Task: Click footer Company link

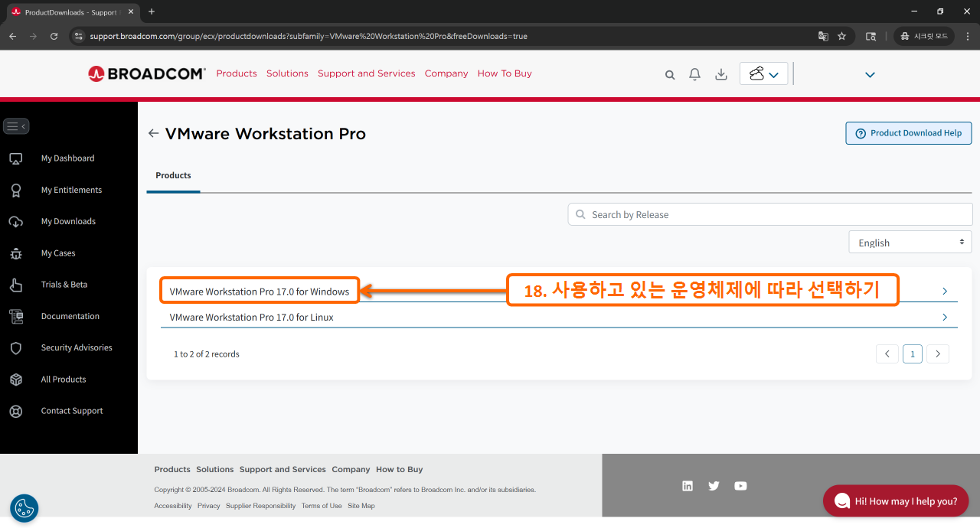Action: 351,469
